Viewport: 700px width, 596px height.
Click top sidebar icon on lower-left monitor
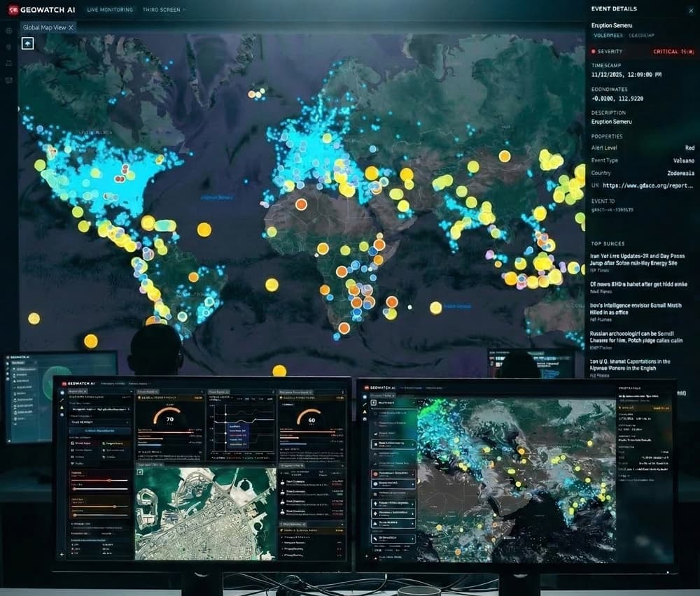tap(62, 392)
